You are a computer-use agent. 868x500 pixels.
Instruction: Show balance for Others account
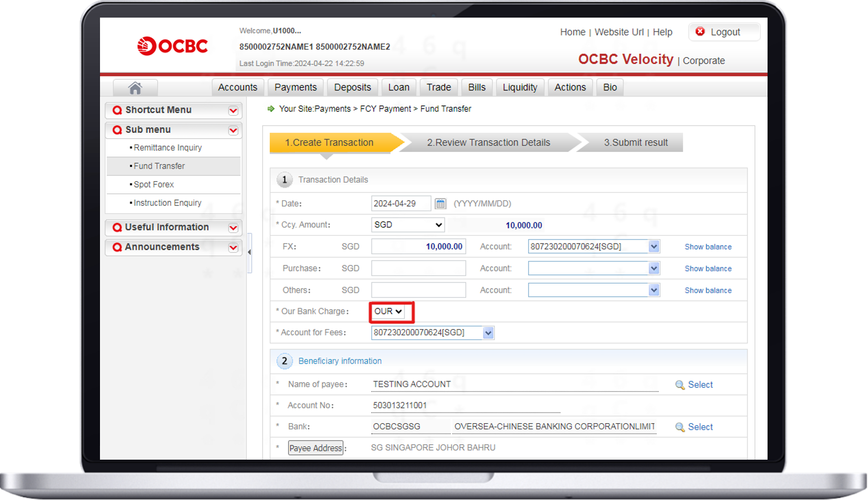click(x=708, y=291)
